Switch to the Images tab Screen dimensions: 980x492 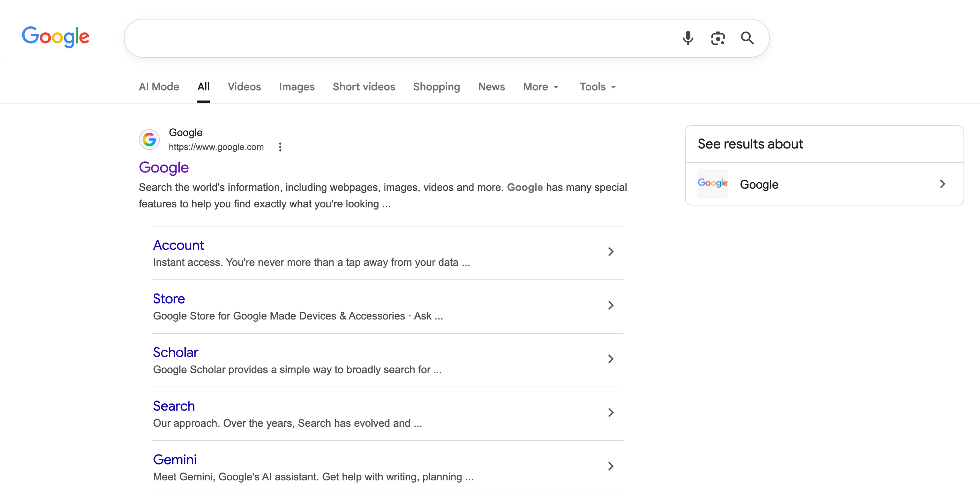tap(297, 87)
